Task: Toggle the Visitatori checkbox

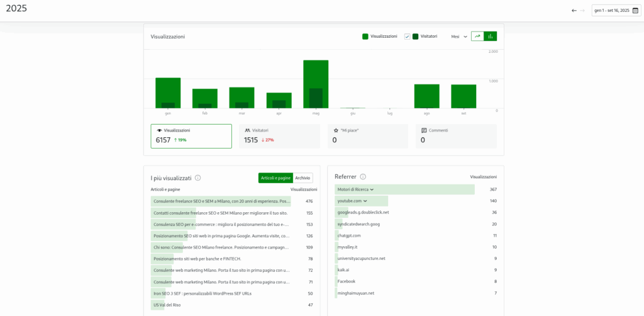Action: click(x=408, y=37)
